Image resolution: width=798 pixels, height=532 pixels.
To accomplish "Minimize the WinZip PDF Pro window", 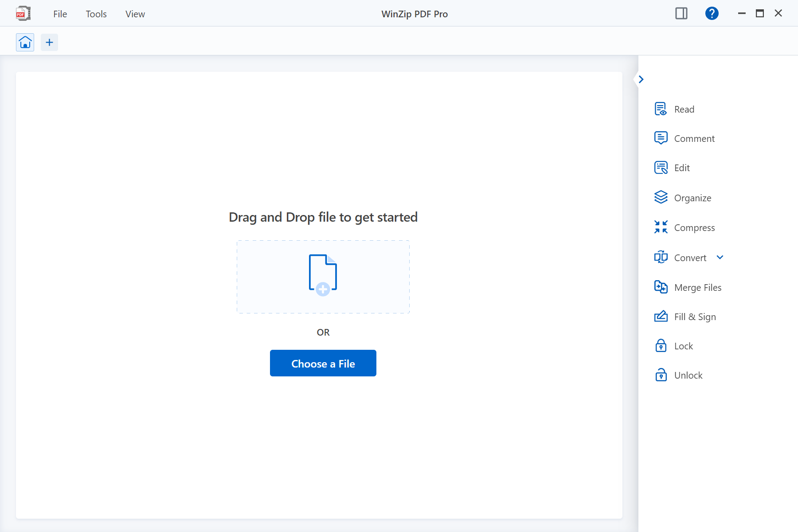I will click(x=742, y=13).
